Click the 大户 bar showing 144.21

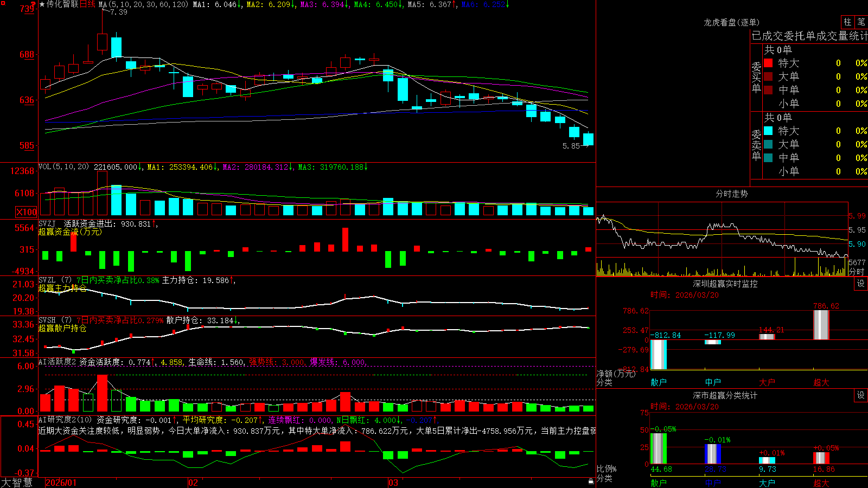767,337
